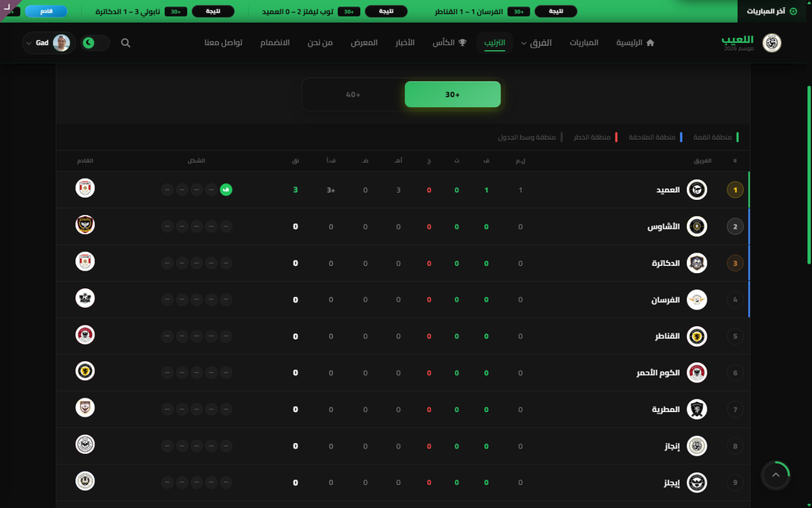This screenshot has width=812, height=508.
Task: Click next-opponent logo in الدكاترة row
Action: (x=85, y=261)
